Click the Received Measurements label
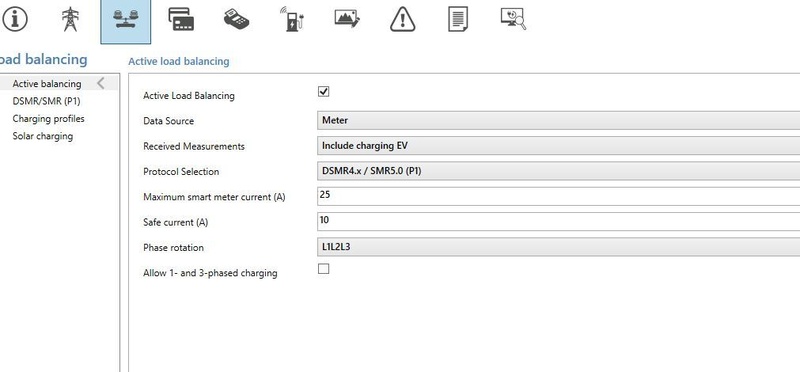This screenshot has height=372, width=800. point(194,146)
